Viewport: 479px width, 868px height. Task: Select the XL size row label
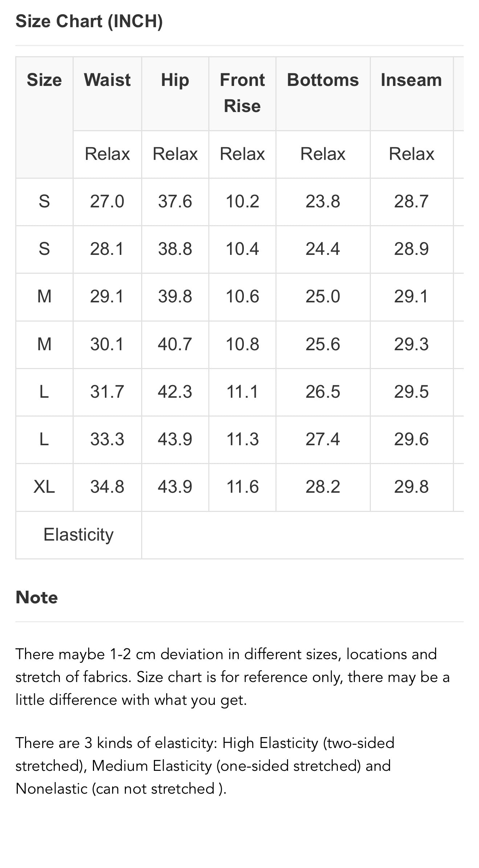44,487
